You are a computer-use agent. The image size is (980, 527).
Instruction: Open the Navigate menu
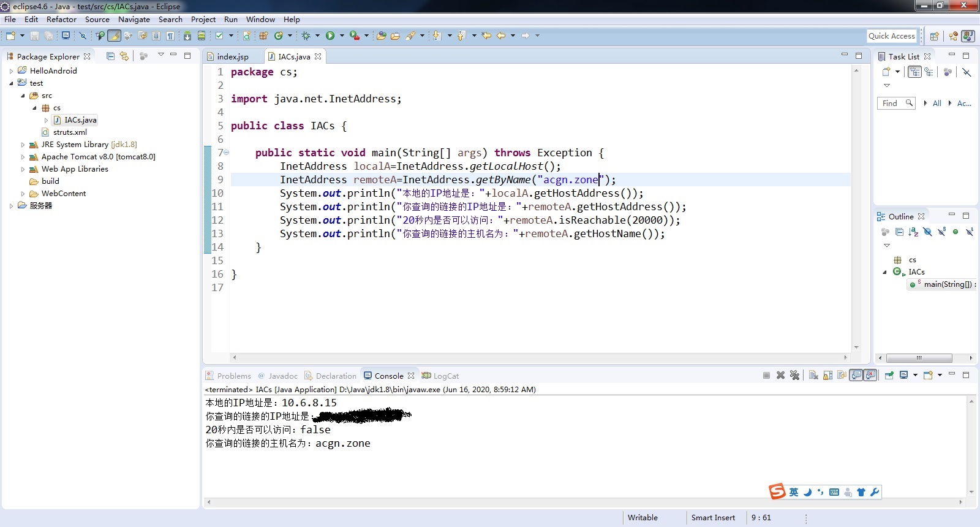(134, 19)
